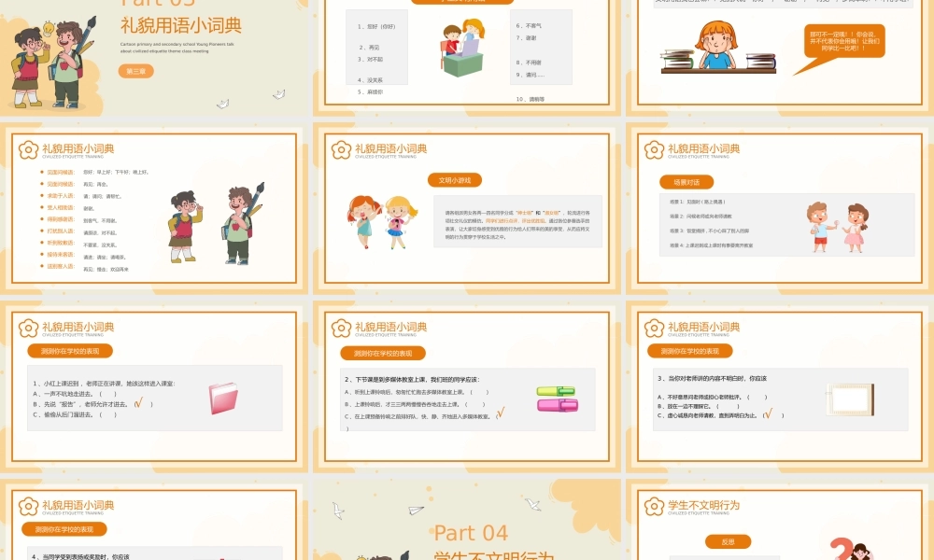The height and width of the screenshot is (560, 934).
Task: Click the boy and girl illustration on 场景对话 slide
Action: (x=838, y=228)
